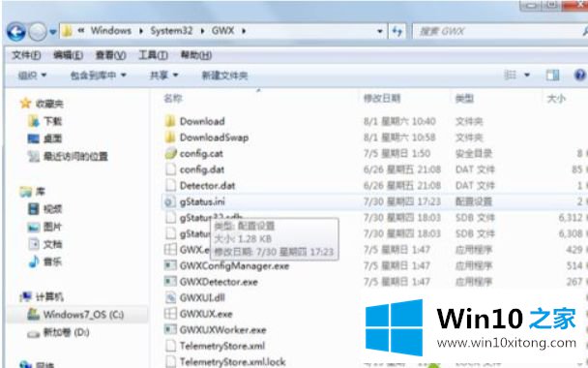Viewport: 588px width, 368px height.
Task: Click the Back navigation arrow button
Action: click(16, 32)
